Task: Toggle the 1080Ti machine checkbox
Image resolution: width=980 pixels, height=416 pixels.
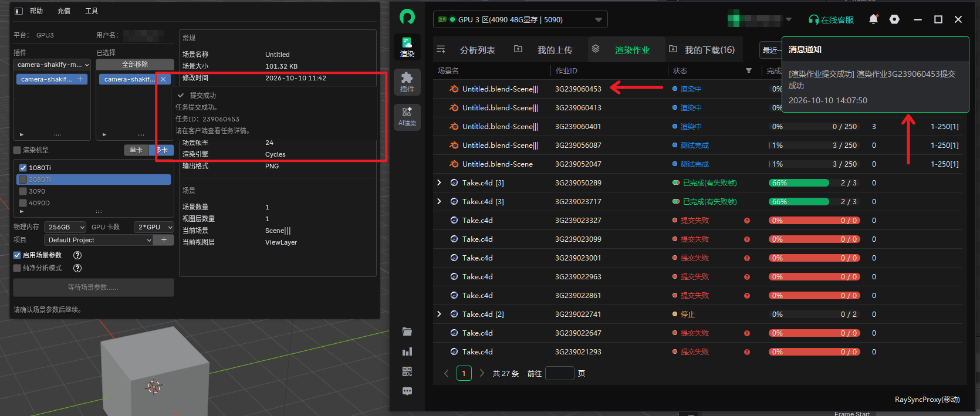Action: (x=23, y=168)
